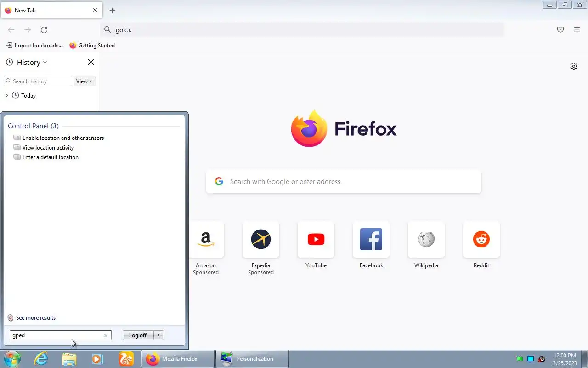588x368 pixels.
Task: Open a new Firefox tab
Action: click(x=112, y=10)
